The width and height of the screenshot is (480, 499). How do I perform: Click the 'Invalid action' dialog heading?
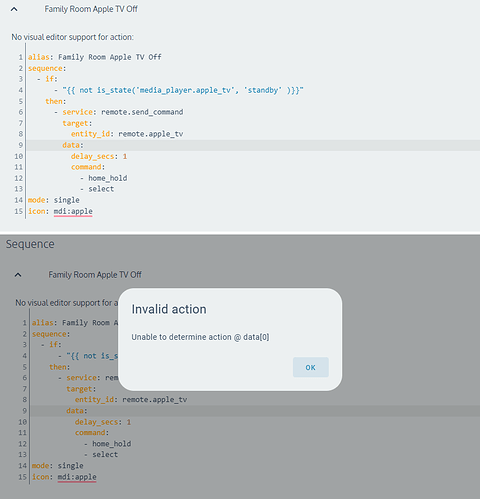[x=169, y=309]
